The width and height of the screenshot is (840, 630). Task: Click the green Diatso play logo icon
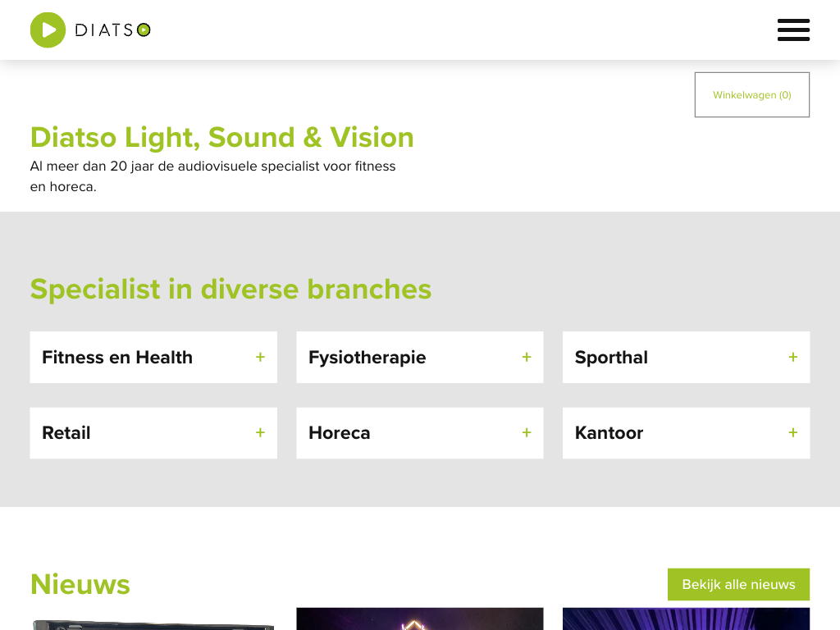click(48, 30)
